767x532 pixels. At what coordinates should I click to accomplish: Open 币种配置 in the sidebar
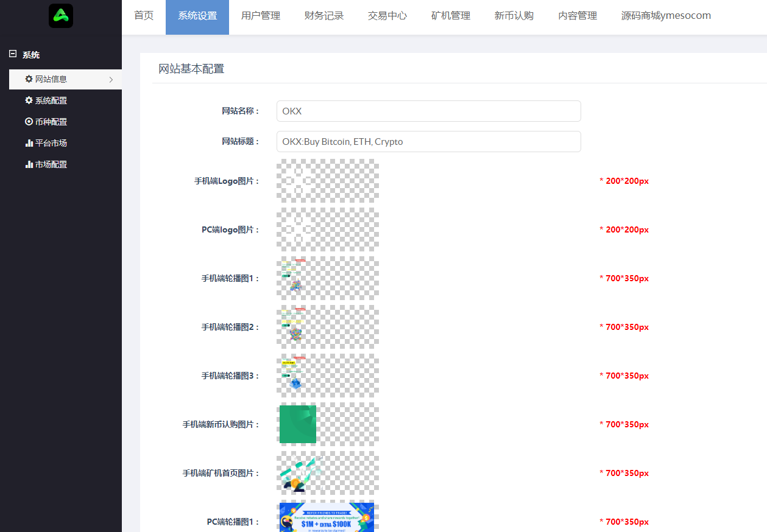point(65,122)
